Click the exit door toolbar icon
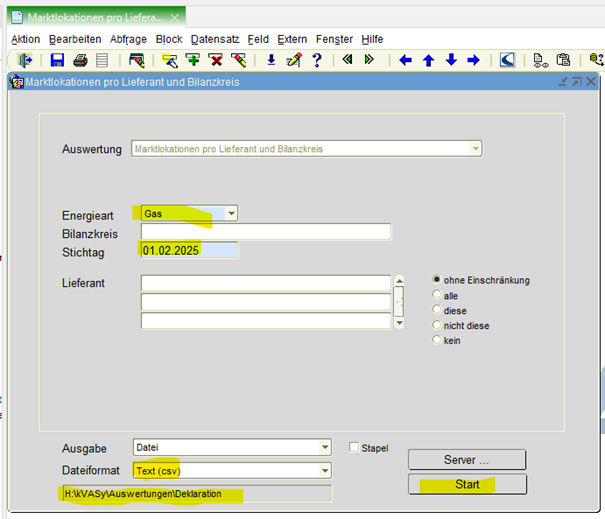Viewport: 605px width, 519px height. (x=25, y=61)
